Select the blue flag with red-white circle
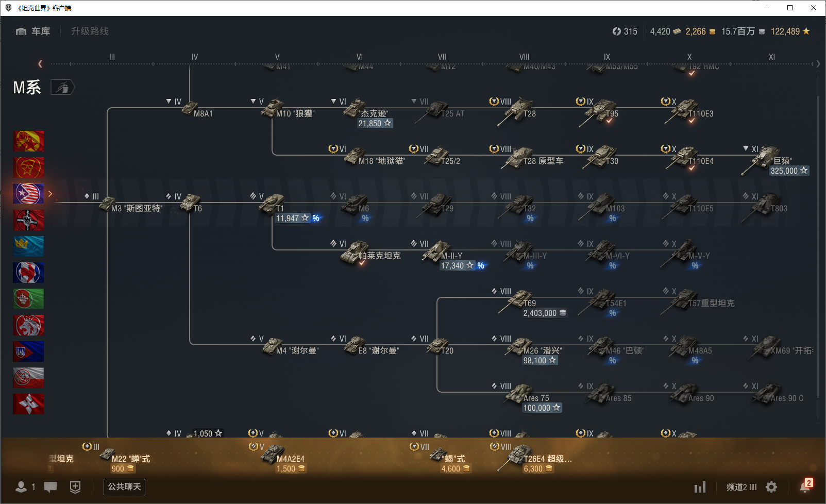The width and height of the screenshot is (826, 504). pos(28,273)
